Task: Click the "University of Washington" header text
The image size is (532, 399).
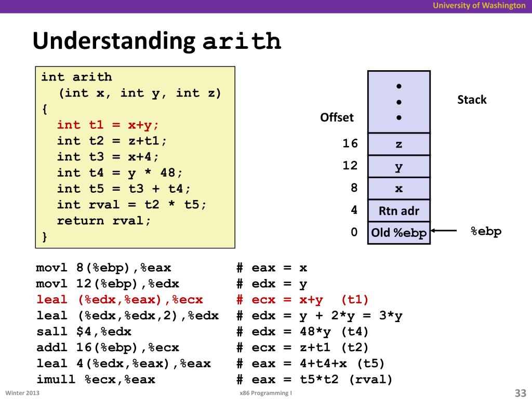Action: pos(478,5)
